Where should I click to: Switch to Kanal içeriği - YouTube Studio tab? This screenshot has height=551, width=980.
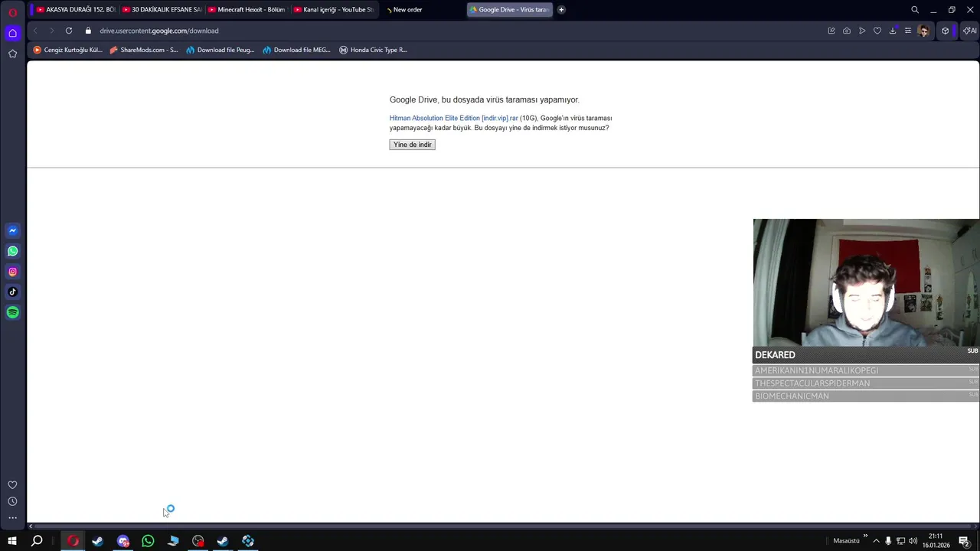333,10
